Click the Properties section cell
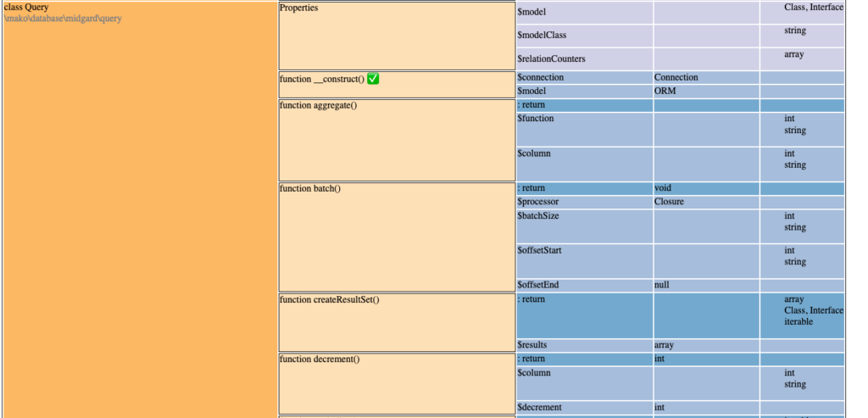The height and width of the screenshot is (418, 868). click(396, 36)
